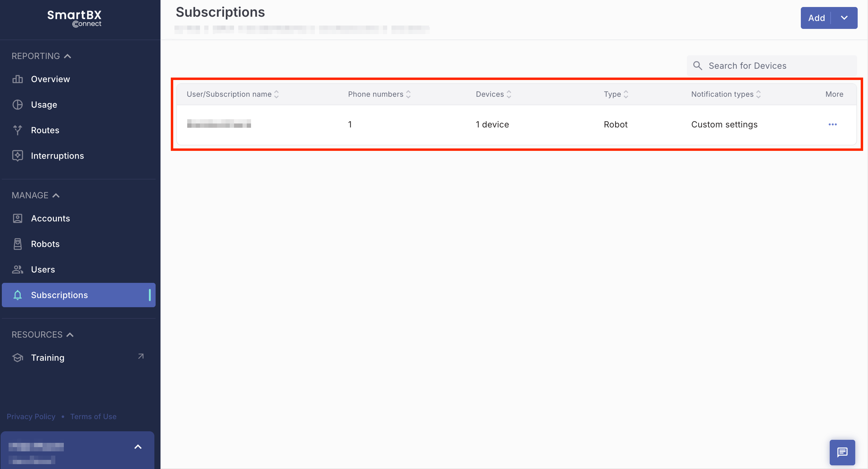
Task: Click the Interruptions icon in sidebar
Action: (x=18, y=156)
